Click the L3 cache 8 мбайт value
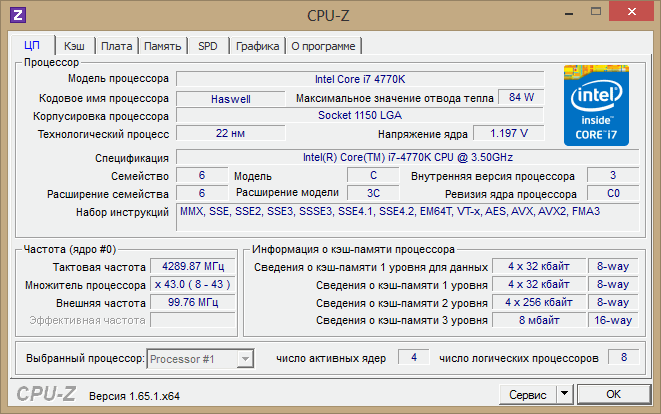Screen dimensions: 661x414 (x=539, y=320)
